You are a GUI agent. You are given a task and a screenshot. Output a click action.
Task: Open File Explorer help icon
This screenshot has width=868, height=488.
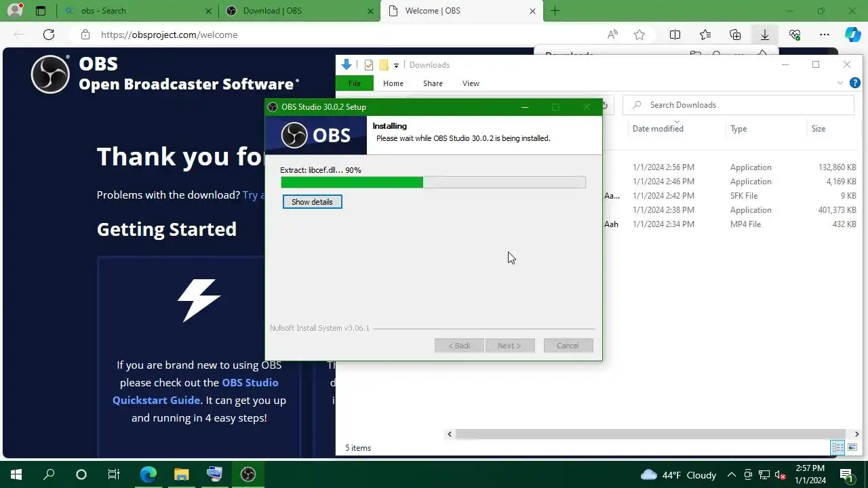tap(855, 83)
